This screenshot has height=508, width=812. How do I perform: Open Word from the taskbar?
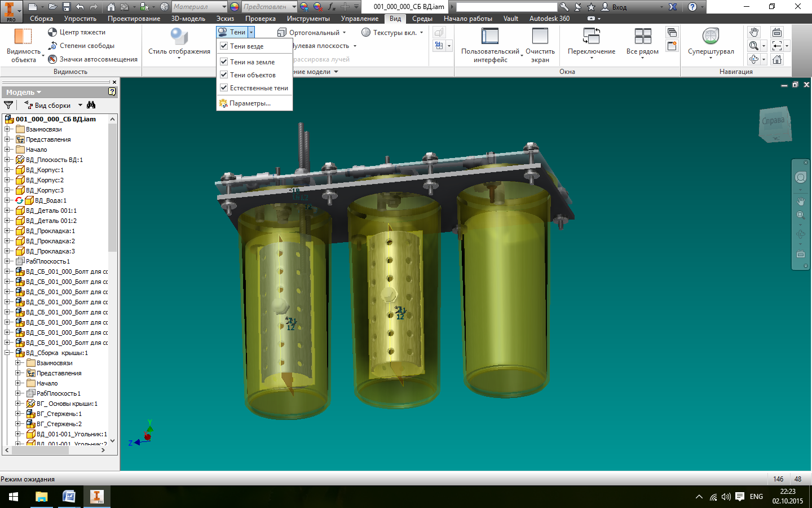pos(69,497)
